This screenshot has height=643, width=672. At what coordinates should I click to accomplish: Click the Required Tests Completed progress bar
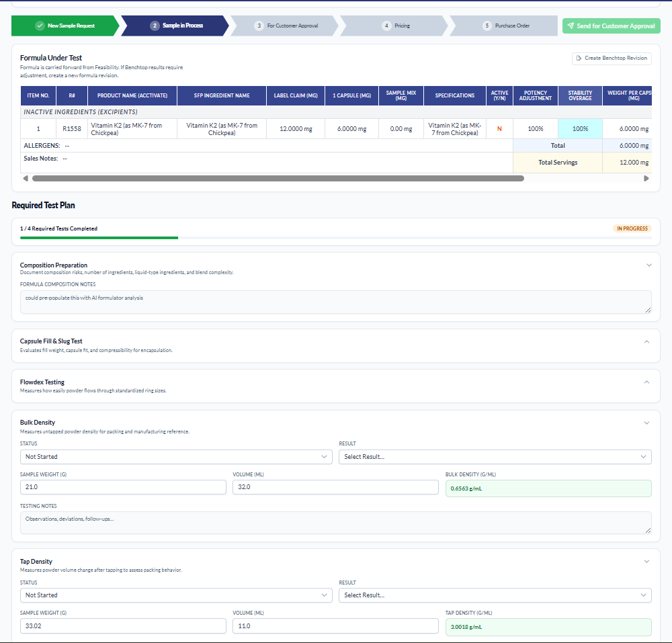pos(335,238)
